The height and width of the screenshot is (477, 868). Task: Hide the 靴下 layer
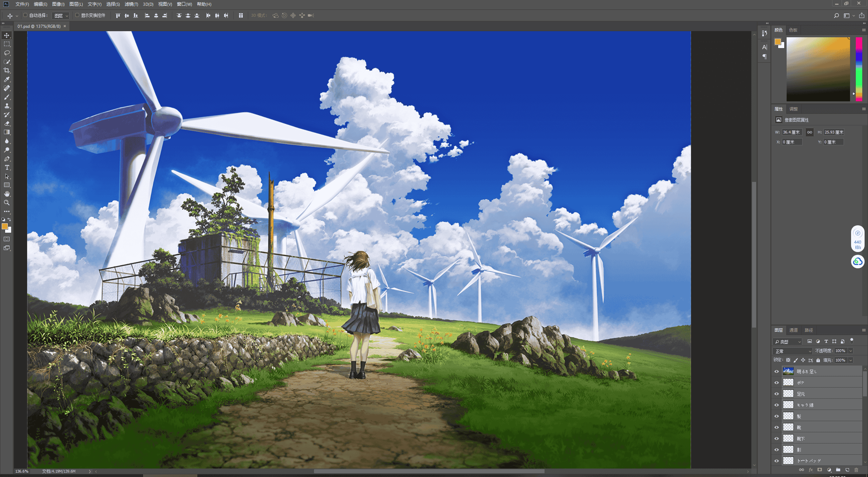[776, 438]
